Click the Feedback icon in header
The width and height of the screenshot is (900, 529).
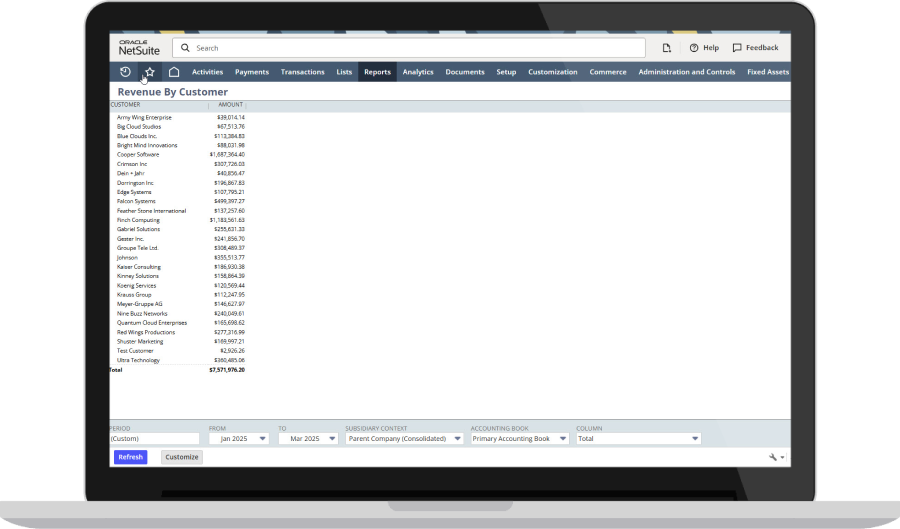(737, 48)
